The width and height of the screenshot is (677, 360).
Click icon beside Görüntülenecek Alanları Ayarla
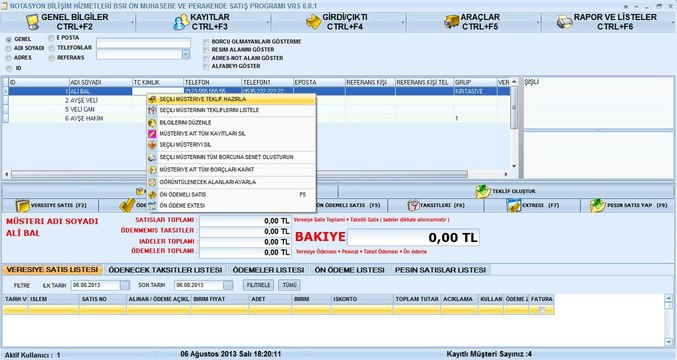point(152,183)
